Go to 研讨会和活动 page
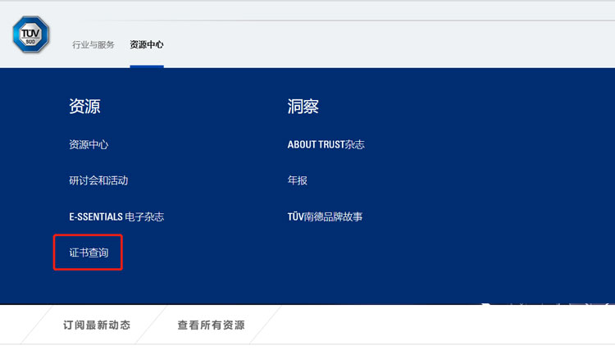The image size is (615, 364). tap(98, 180)
